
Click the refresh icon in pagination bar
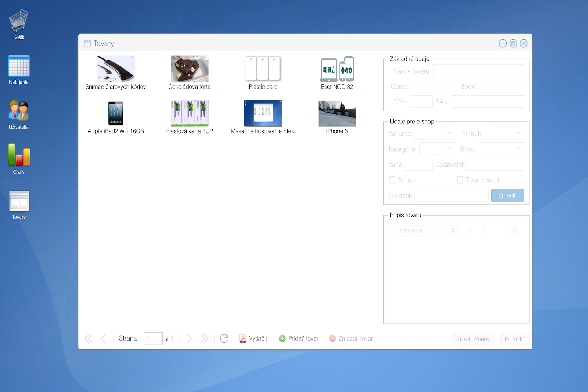pyautogui.click(x=224, y=338)
